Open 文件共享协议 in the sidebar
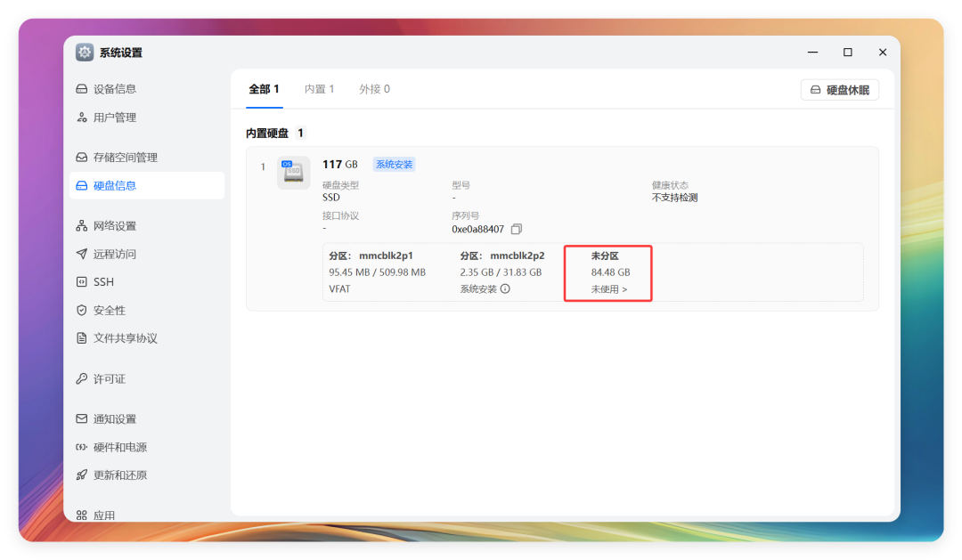Image resolution: width=962 pixels, height=560 pixels. (147, 338)
